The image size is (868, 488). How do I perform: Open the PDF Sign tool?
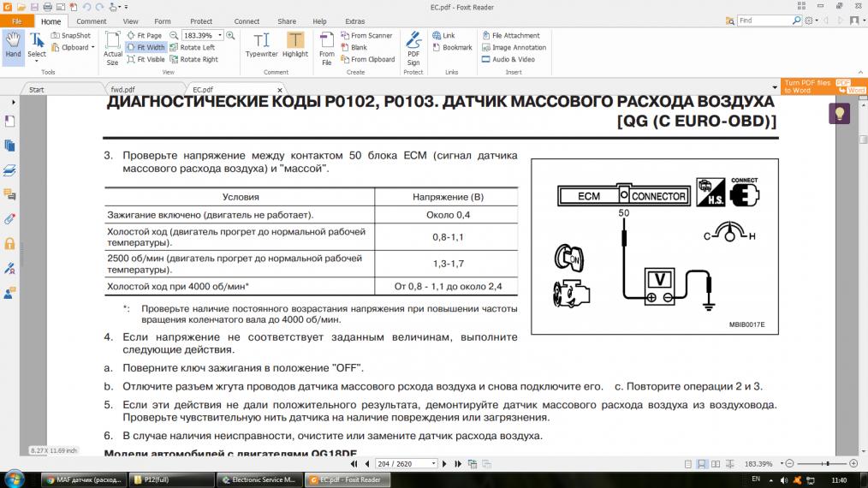pos(413,49)
